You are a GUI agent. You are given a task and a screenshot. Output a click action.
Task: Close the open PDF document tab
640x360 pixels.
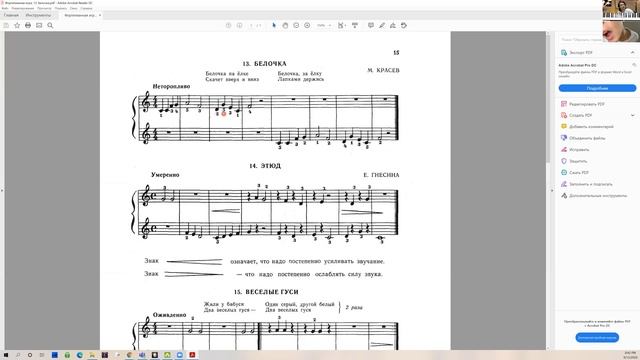pos(100,15)
